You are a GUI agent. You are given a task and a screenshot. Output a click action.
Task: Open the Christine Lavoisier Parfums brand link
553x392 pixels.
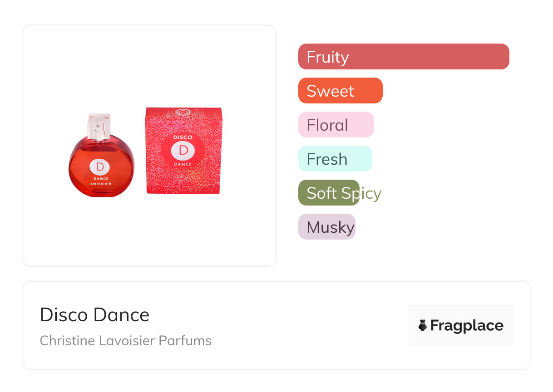[x=125, y=341]
